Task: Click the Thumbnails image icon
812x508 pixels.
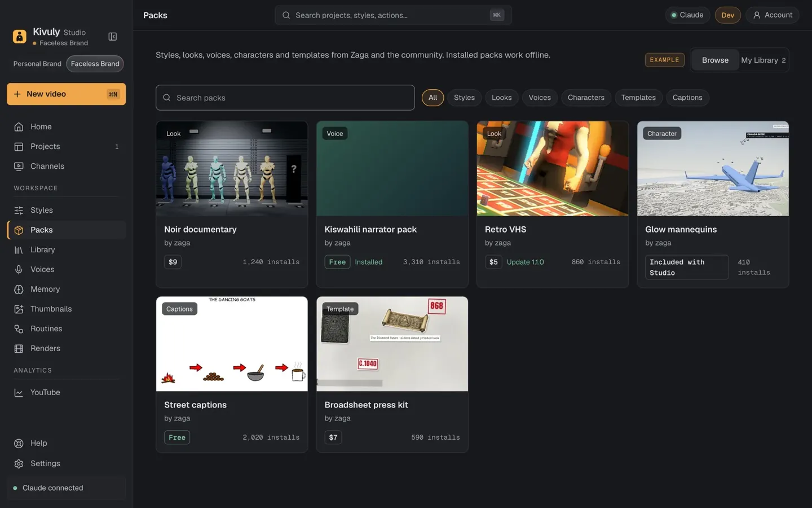Action: 19,309
